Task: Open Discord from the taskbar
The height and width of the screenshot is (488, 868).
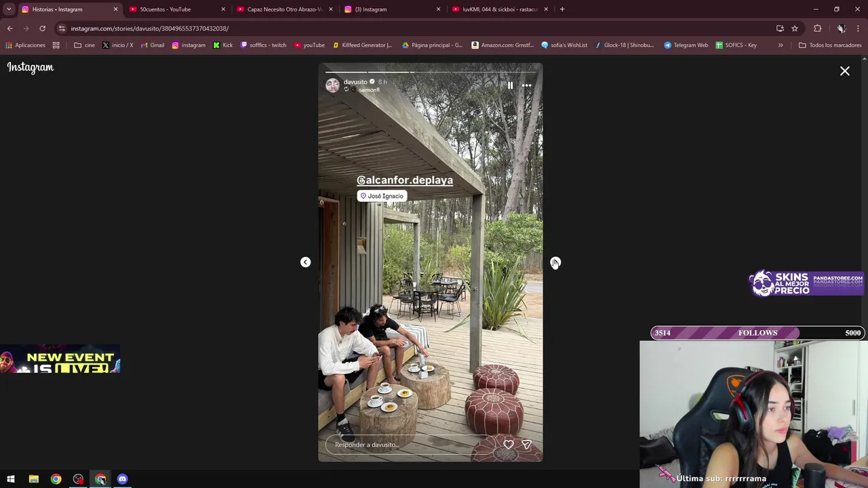Action: (x=122, y=479)
